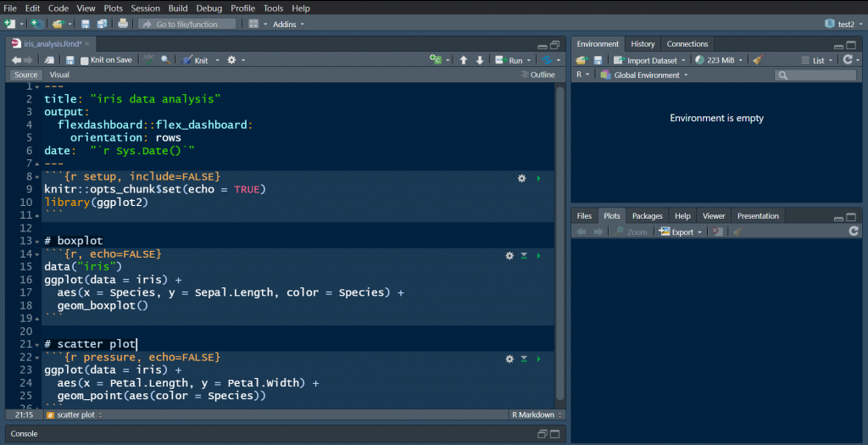Viewport: 868px width, 445px height.
Task: Switch to the Packages tab
Action: tap(647, 216)
